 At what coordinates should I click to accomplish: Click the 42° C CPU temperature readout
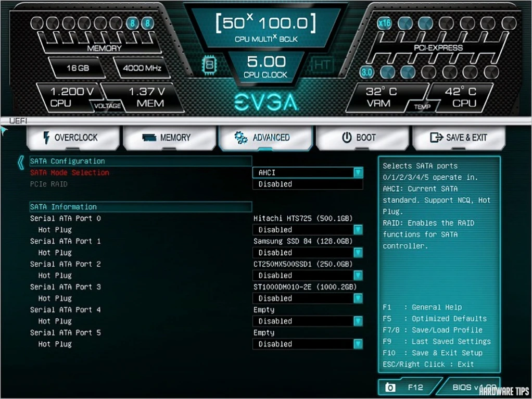click(x=460, y=97)
